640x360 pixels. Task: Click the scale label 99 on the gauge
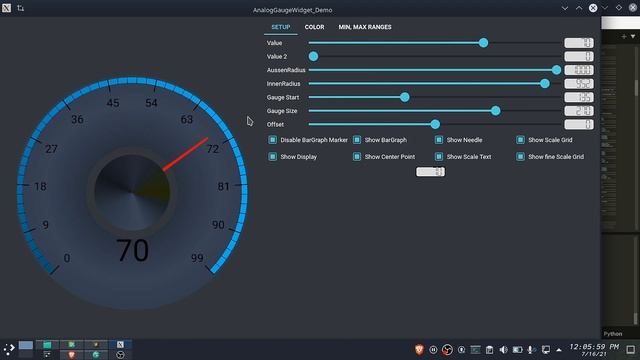coord(197,258)
